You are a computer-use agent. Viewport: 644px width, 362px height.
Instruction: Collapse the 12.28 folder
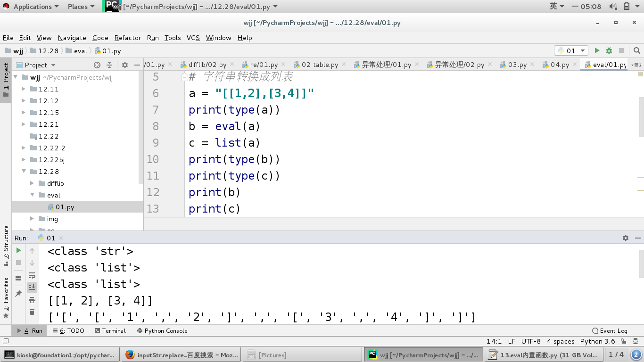24,172
